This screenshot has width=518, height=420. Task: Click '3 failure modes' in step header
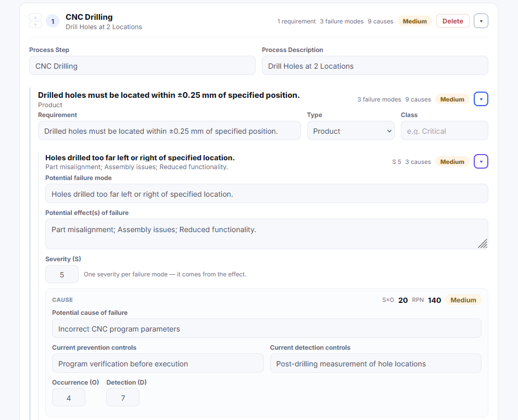click(x=342, y=21)
